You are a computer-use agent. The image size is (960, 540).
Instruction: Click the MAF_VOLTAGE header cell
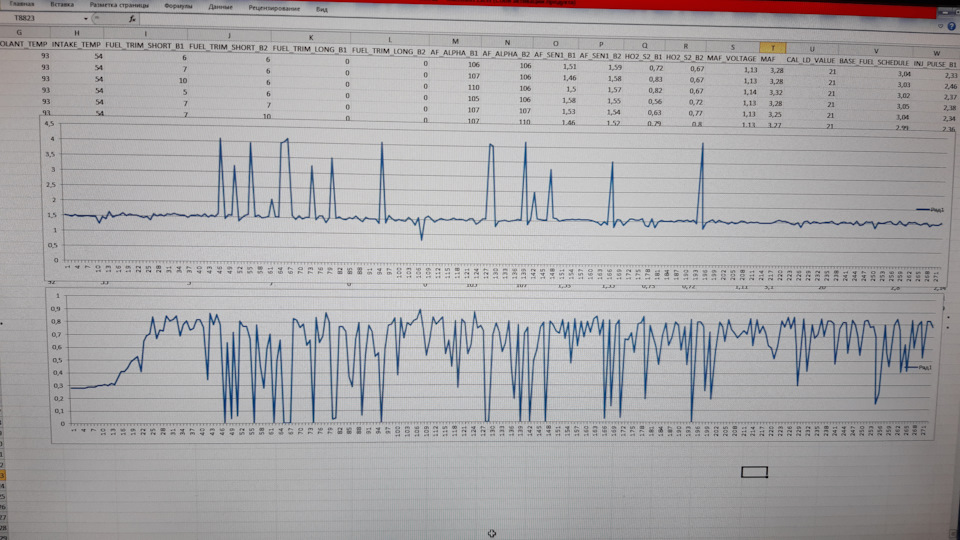tap(732, 58)
